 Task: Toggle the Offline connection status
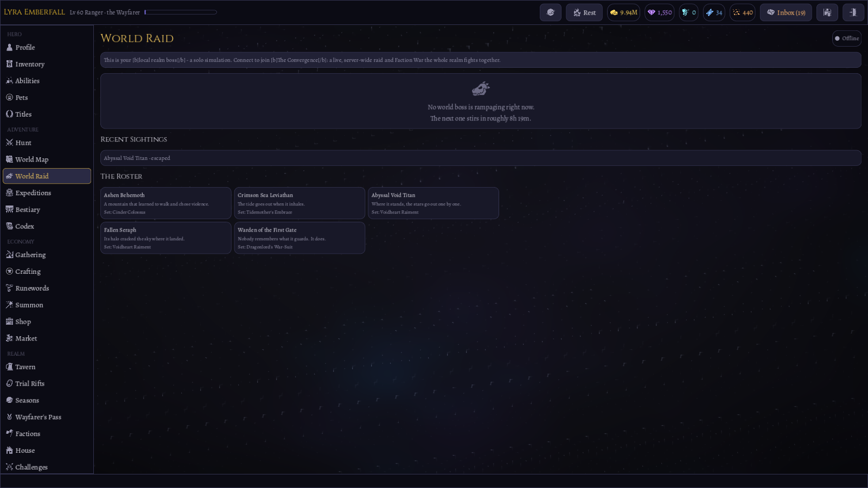pos(847,38)
